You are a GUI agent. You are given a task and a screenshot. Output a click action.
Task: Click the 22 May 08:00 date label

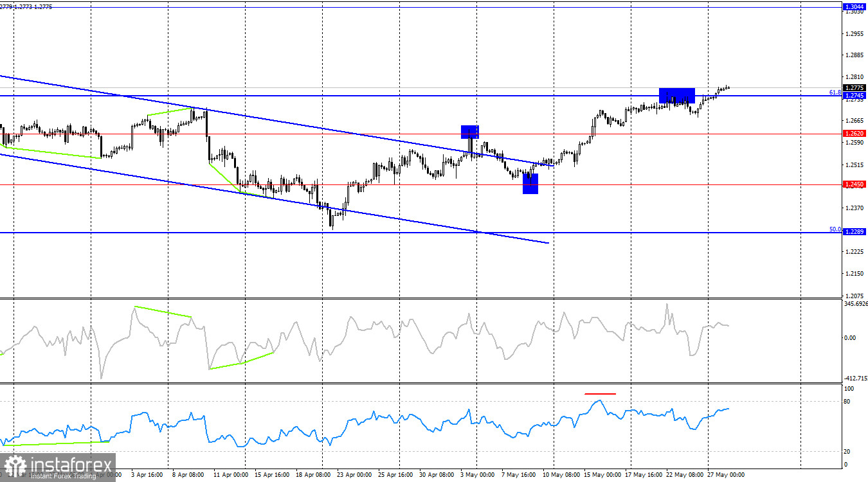tap(686, 475)
